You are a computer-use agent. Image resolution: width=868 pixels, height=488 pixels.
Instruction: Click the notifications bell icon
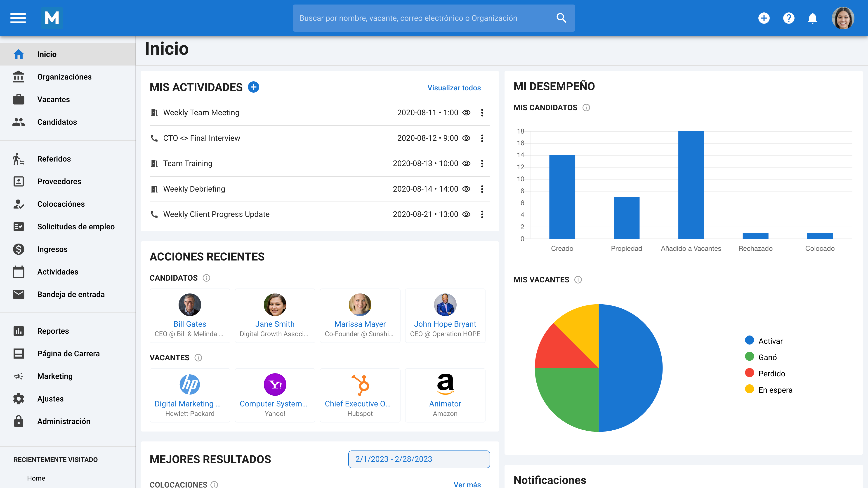coord(812,18)
